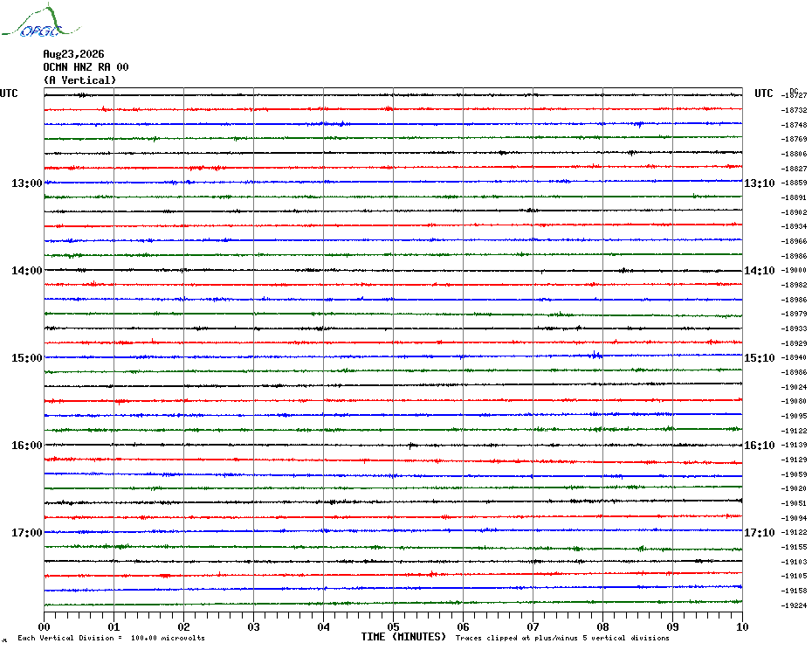Click the DC offset value -19155
The width and height of the screenshot is (812, 650).
pyautogui.click(x=794, y=547)
